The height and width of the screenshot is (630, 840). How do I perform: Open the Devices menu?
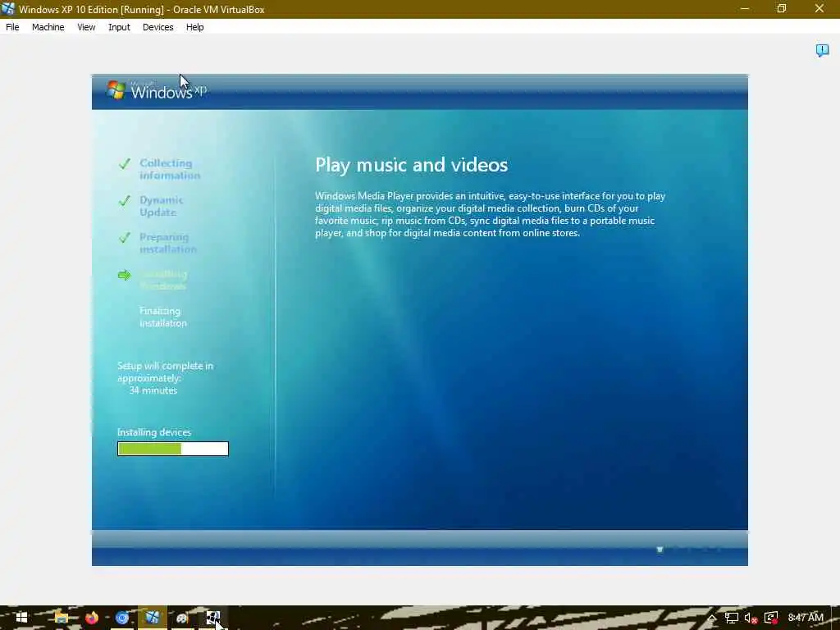(157, 27)
